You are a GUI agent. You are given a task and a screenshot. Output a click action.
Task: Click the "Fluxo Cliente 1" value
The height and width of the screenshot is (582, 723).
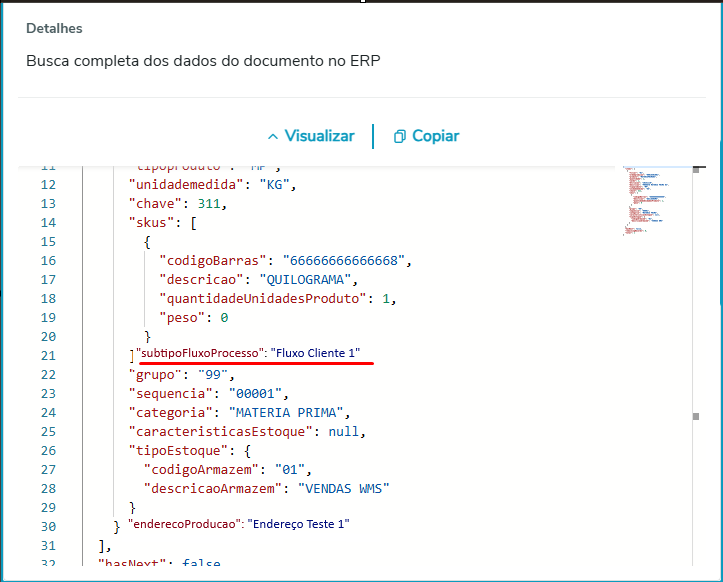point(315,353)
